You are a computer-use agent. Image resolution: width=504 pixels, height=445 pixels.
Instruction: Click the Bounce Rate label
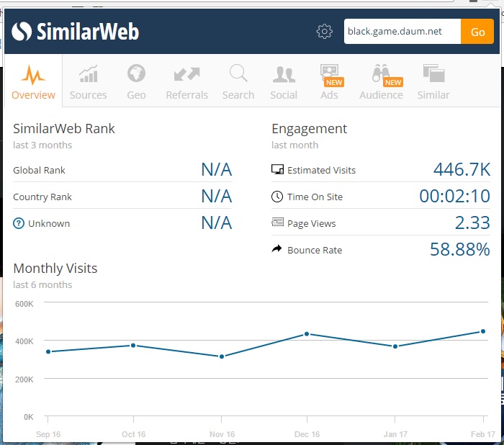tap(315, 250)
